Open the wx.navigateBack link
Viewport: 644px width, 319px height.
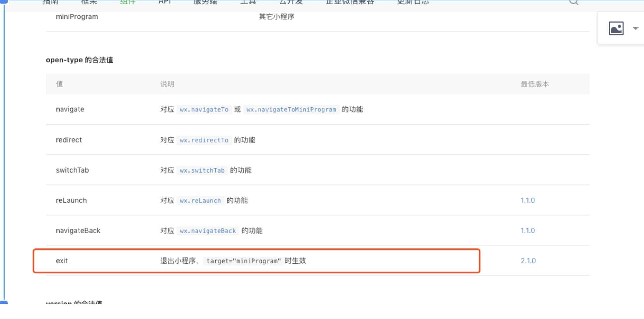tap(208, 231)
